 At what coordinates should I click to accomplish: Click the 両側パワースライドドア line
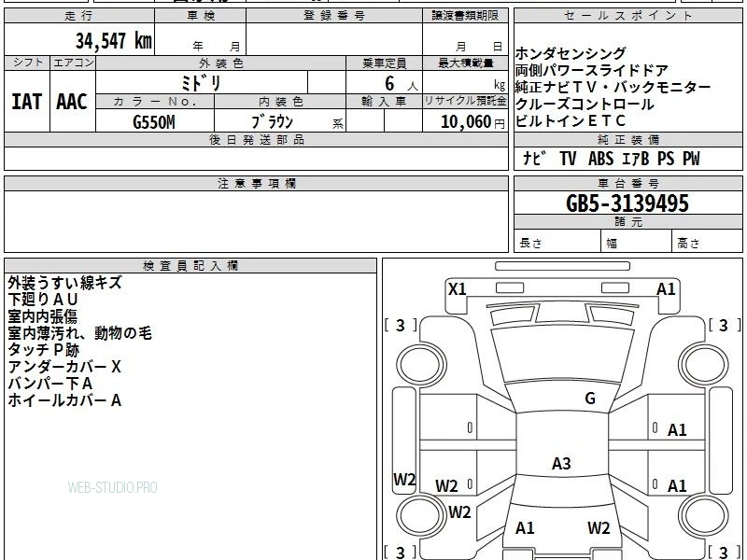click(592, 70)
